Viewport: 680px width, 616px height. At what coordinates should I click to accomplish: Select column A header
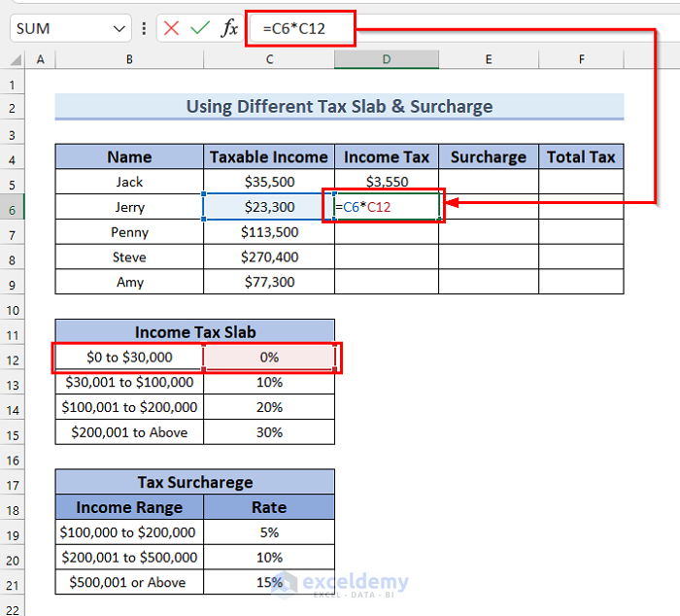tap(41, 59)
